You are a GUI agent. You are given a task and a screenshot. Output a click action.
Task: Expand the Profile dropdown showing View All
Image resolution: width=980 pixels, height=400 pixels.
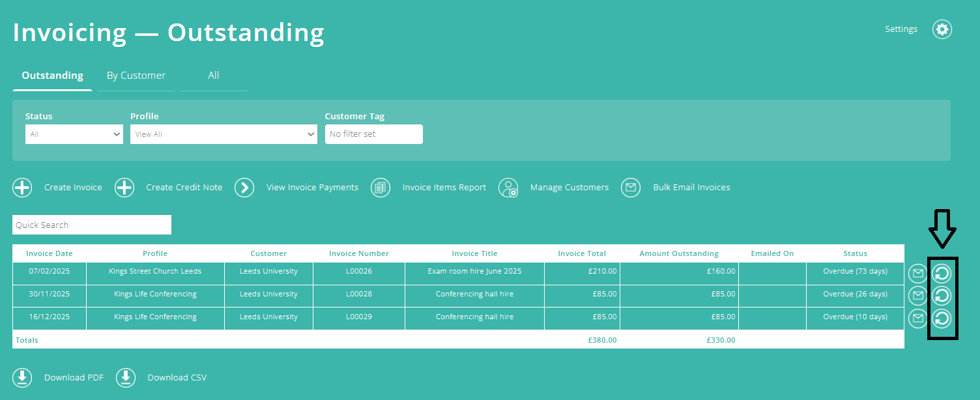coord(223,134)
